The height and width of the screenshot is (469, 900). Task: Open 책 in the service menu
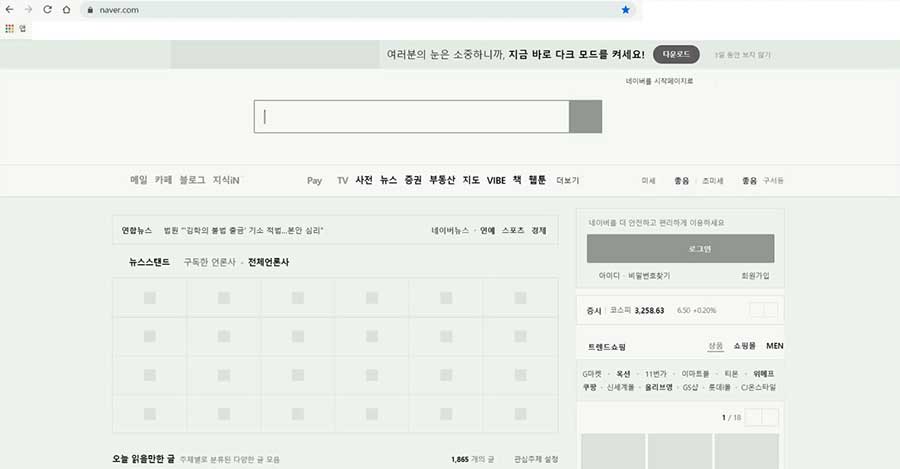[x=517, y=180]
